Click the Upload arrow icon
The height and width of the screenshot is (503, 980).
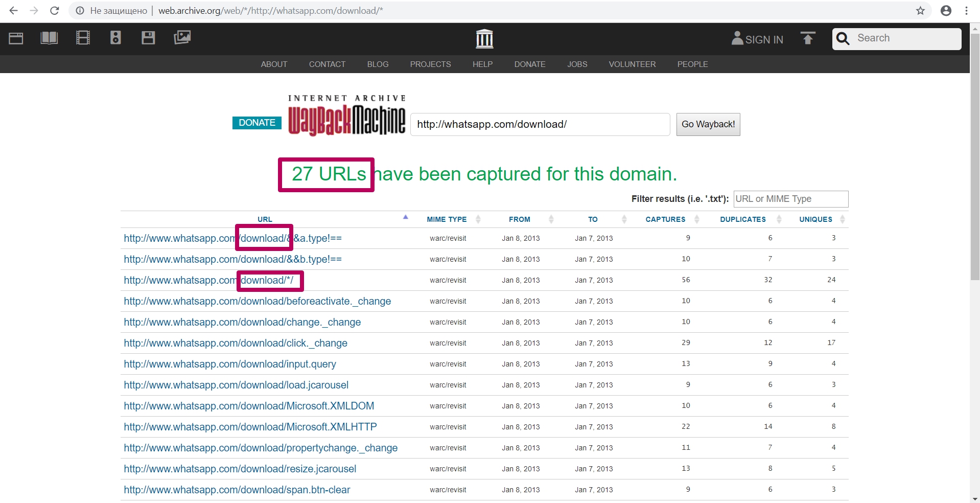(808, 38)
